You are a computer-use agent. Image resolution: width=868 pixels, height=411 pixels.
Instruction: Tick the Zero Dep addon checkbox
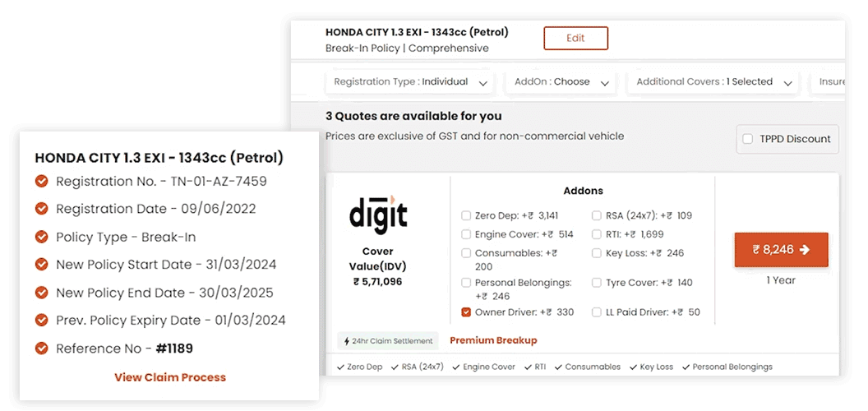[x=467, y=216]
